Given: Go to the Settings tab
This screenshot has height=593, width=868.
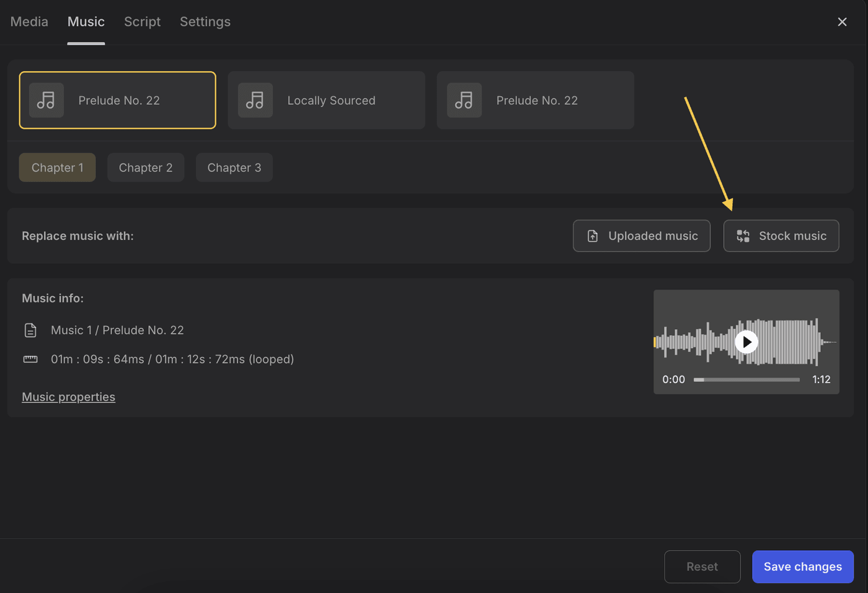Looking at the screenshot, I should coord(205,22).
